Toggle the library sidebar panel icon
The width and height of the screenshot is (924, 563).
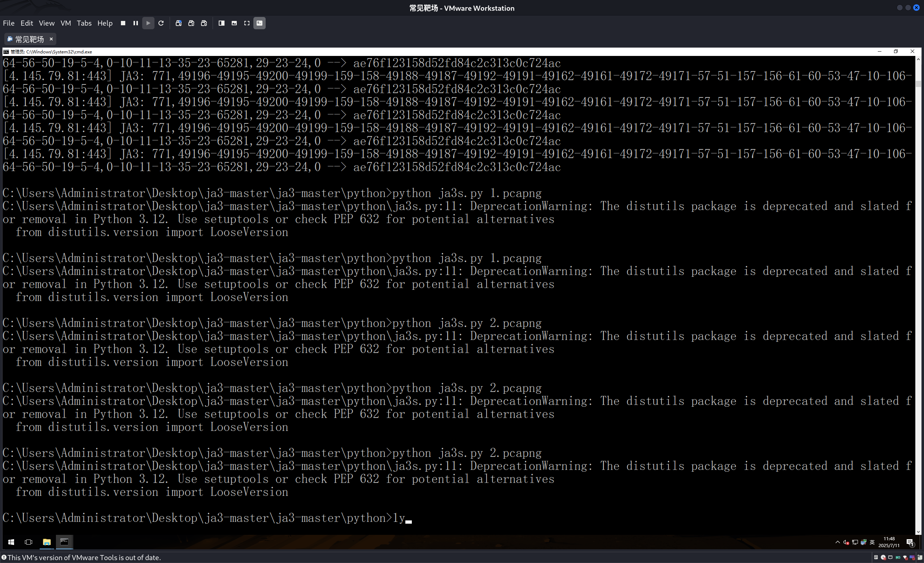click(x=222, y=23)
